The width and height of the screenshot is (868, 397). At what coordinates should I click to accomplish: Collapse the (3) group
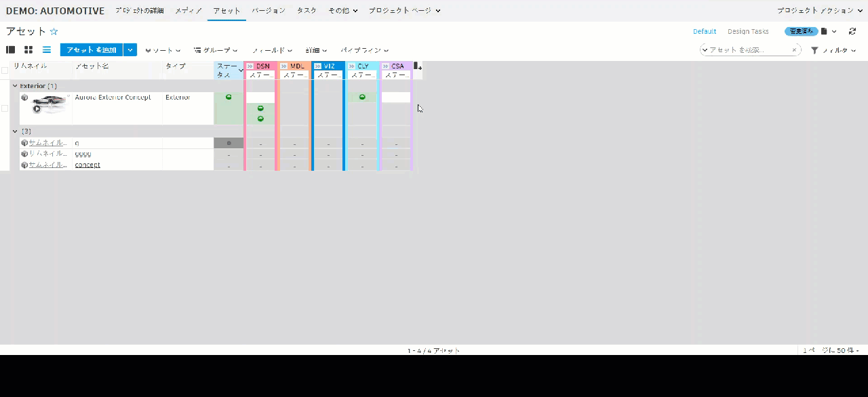pos(15,131)
